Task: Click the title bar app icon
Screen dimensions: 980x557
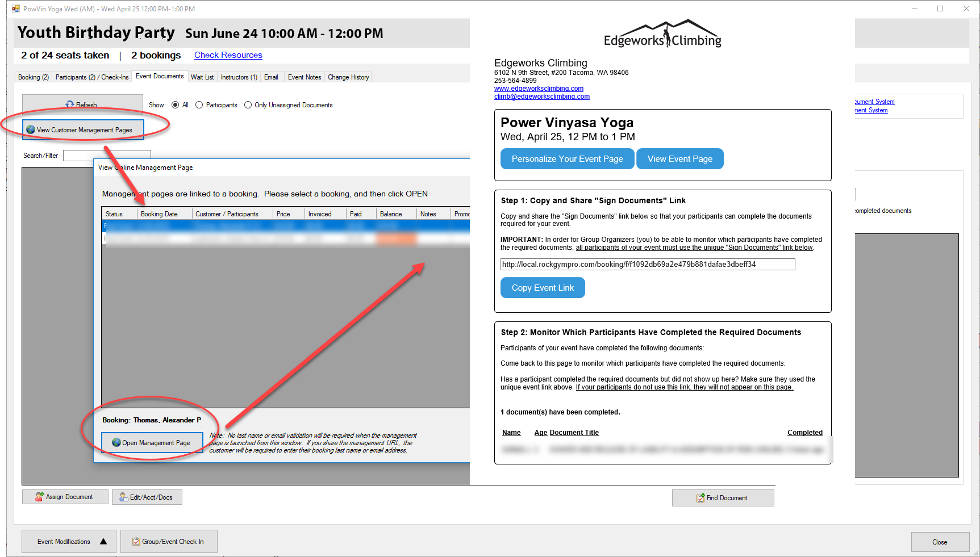Action: coord(16,9)
